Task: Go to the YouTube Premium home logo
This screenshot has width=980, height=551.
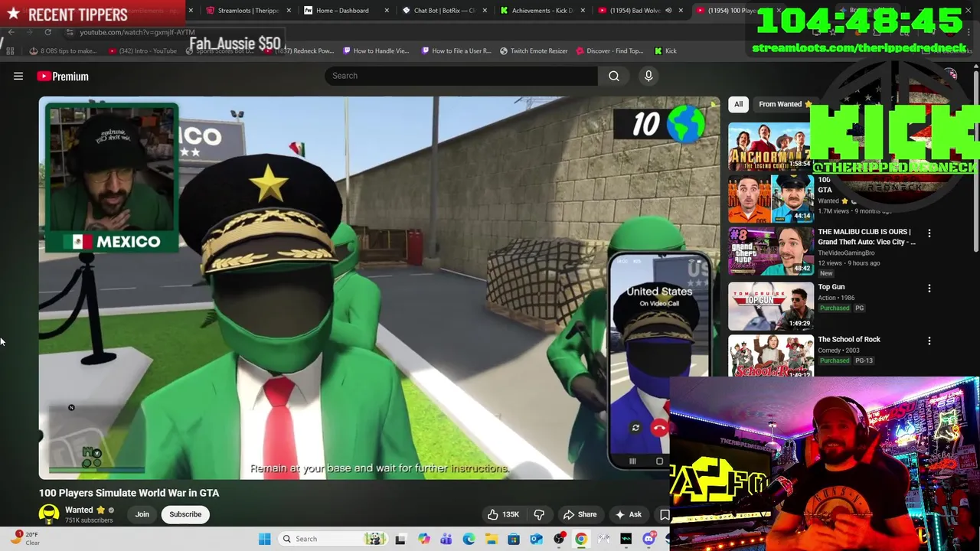Action: pyautogui.click(x=63, y=76)
